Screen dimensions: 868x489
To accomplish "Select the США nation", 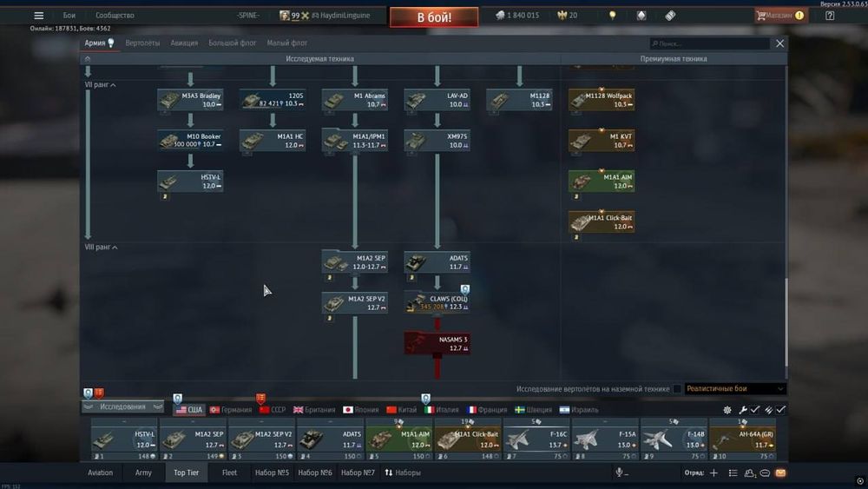I will pos(189,410).
